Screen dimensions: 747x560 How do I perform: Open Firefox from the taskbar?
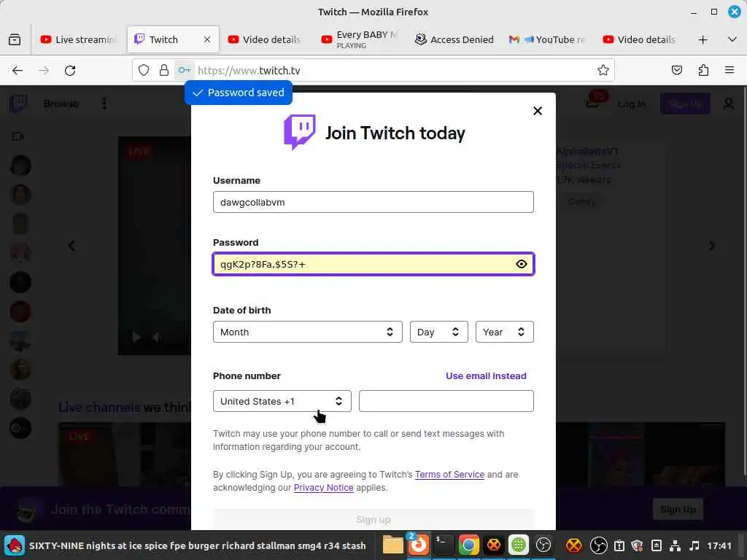[x=418, y=545]
